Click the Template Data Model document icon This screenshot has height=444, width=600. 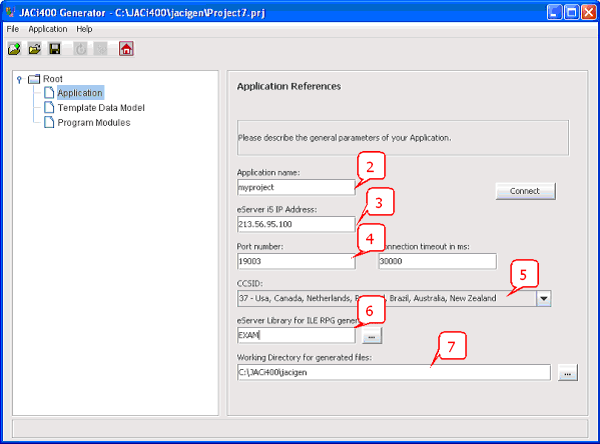tap(47, 108)
